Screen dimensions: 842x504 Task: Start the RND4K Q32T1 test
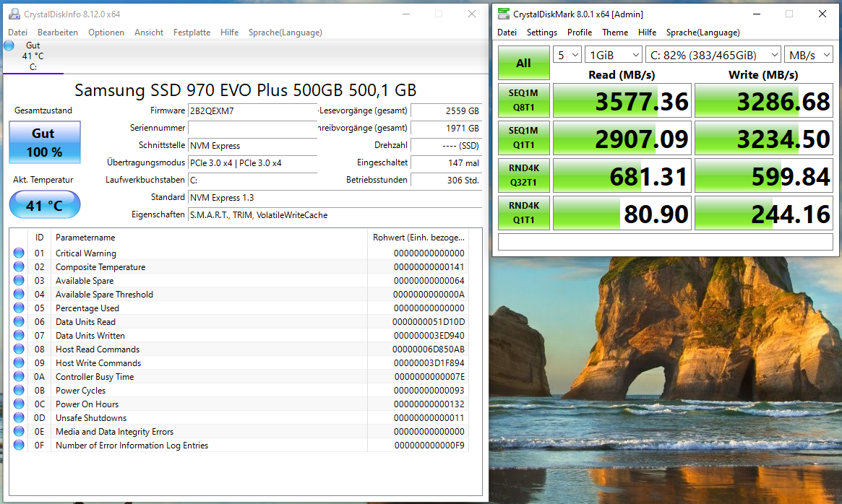point(523,175)
